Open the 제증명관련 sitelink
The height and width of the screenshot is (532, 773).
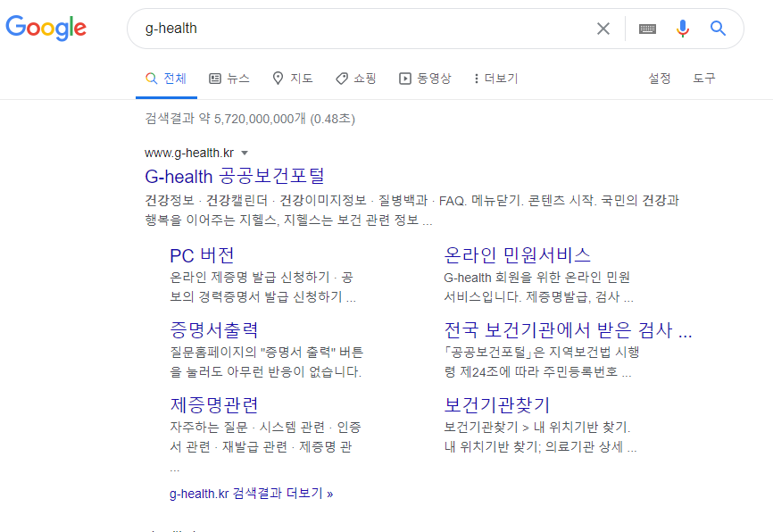[214, 405]
